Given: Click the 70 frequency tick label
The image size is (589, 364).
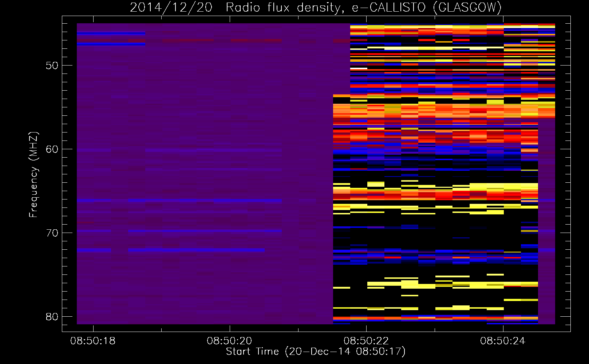Looking at the screenshot, I should tap(52, 233).
